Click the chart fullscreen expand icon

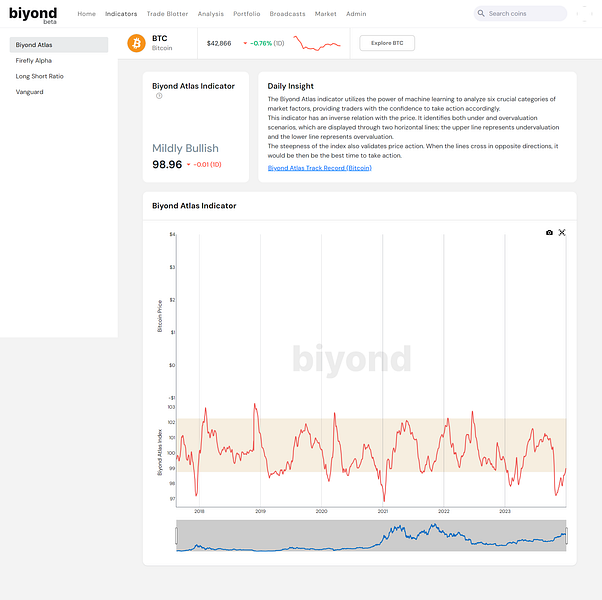tap(562, 233)
